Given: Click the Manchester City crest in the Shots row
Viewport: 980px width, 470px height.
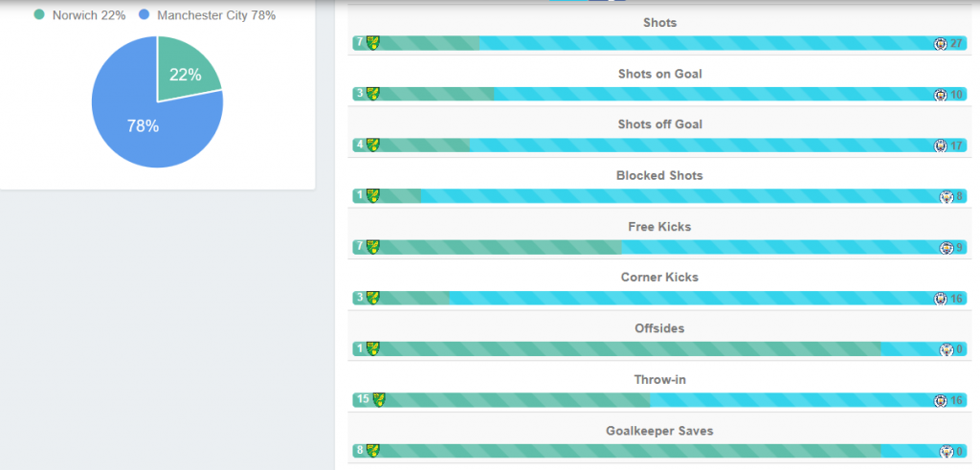Looking at the screenshot, I should (940, 44).
